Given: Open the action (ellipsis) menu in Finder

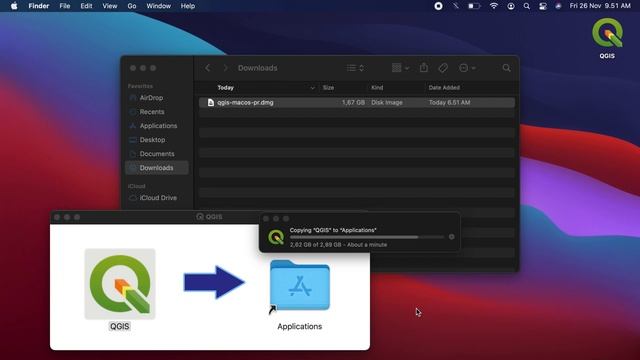Looking at the screenshot, I should coord(467,68).
